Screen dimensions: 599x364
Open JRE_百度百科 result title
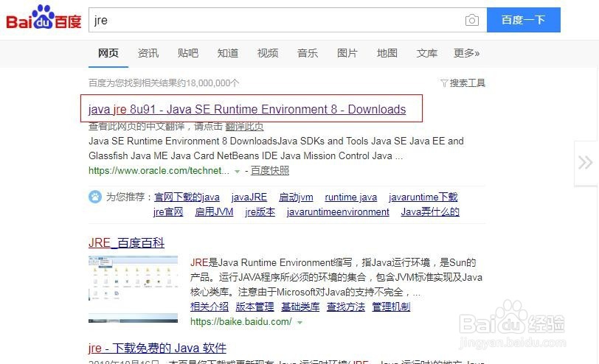pos(126,242)
